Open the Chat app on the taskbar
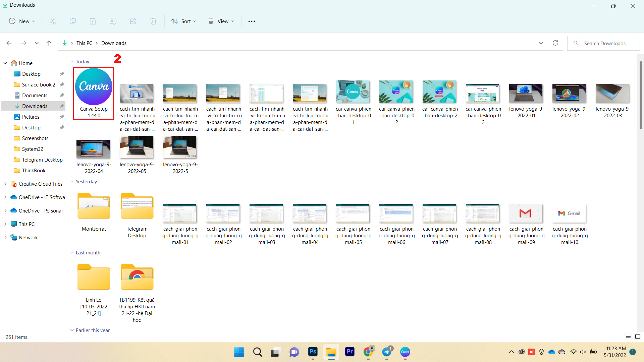The height and width of the screenshot is (362, 644). tap(294, 352)
